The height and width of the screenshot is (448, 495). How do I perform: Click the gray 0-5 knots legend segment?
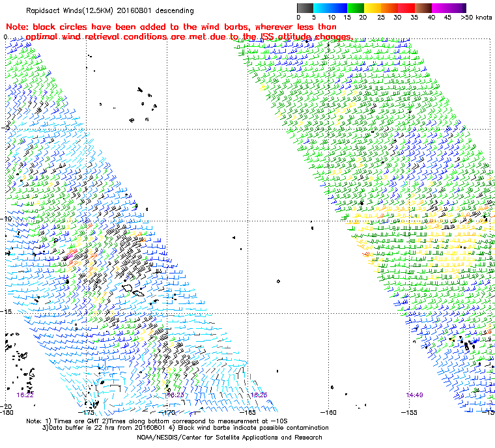coord(305,8)
